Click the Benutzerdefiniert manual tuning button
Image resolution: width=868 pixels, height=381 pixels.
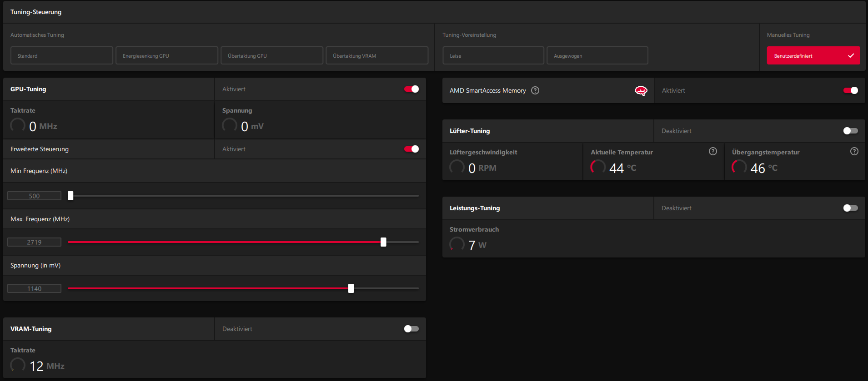click(x=813, y=55)
